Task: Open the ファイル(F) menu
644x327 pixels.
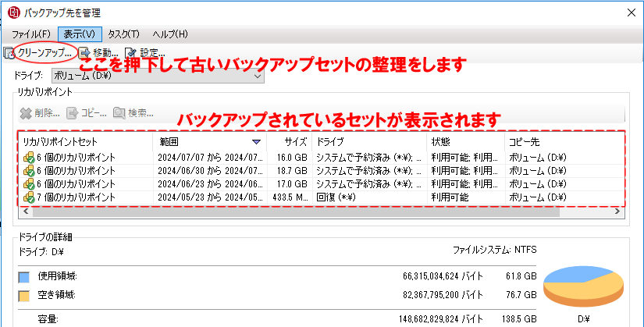Action: pyautogui.click(x=31, y=34)
